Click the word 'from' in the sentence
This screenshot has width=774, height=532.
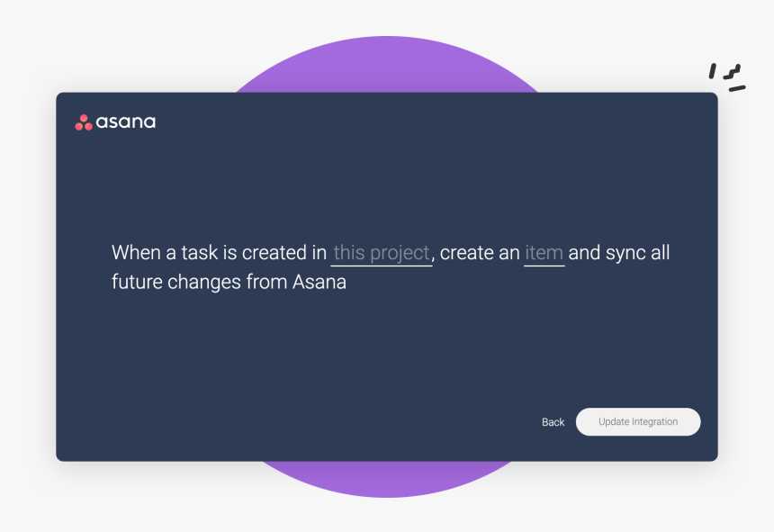pos(267,282)
